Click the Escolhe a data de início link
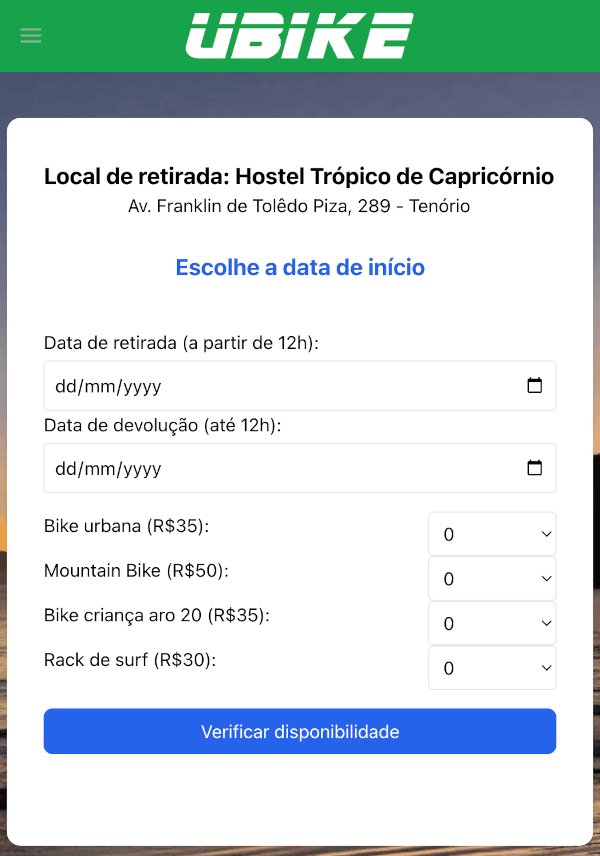Viewport: 600px width, 856px height. click(x=300, y=267)
